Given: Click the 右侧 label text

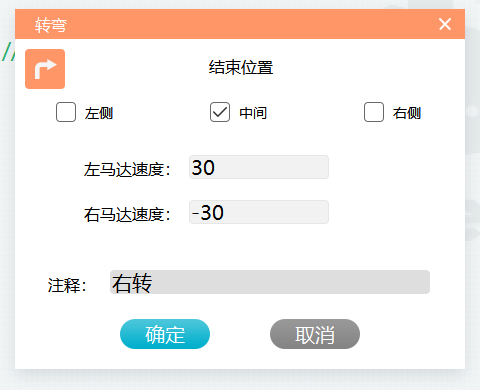Looking at the screenshot, I should point(407,113).
